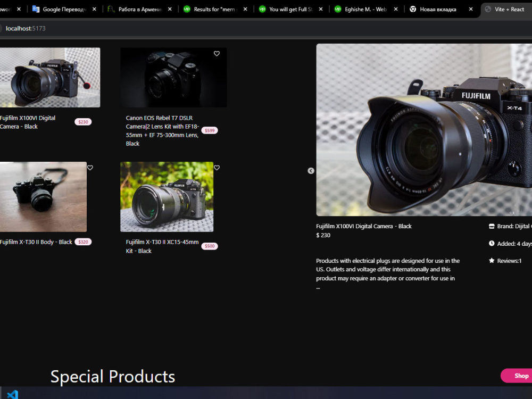Close the Работа в Армении tab
532x399 pixels.
tap(170, 9)
